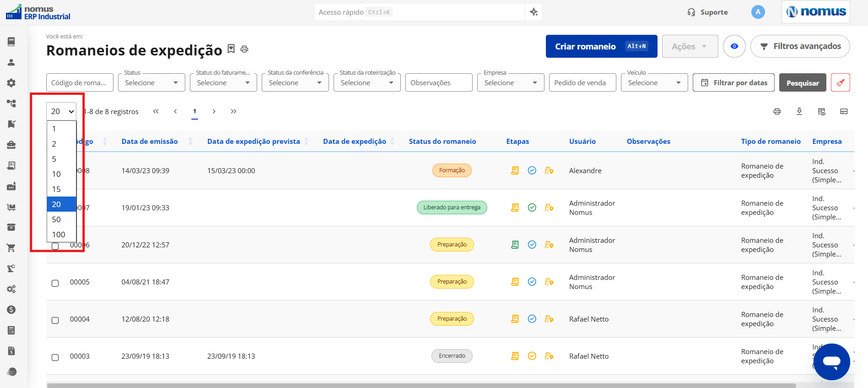Clear filters with the red brush button
The height and width of the screenshot is (388, 868).
click(x=840, y=82)
